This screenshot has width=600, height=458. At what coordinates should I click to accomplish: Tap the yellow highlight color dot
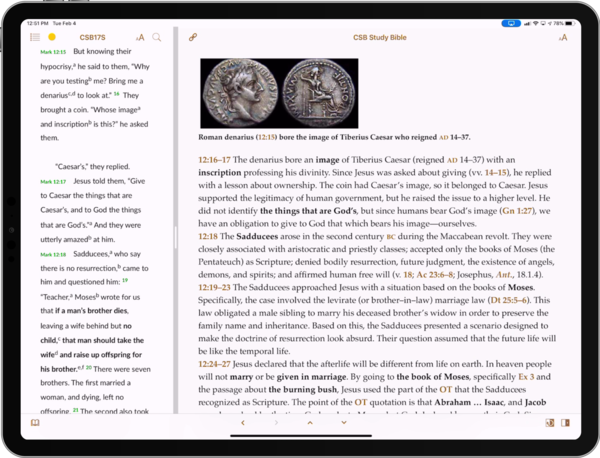(52, 37)
